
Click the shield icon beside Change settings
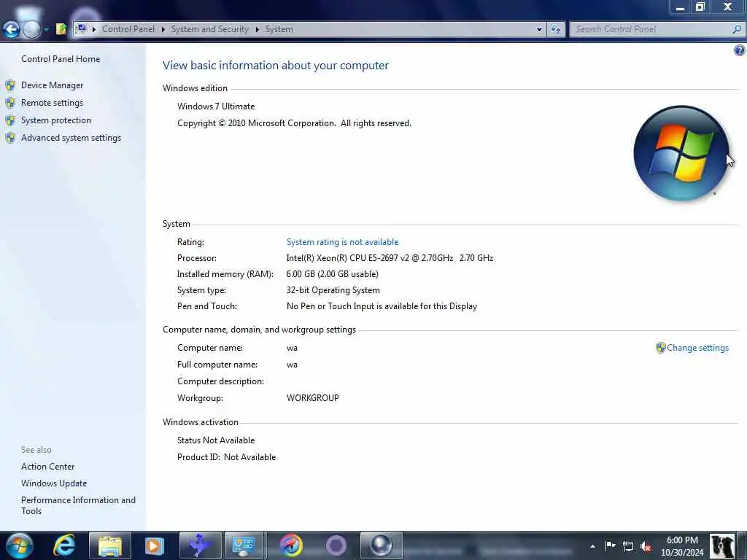pos(660,348)
